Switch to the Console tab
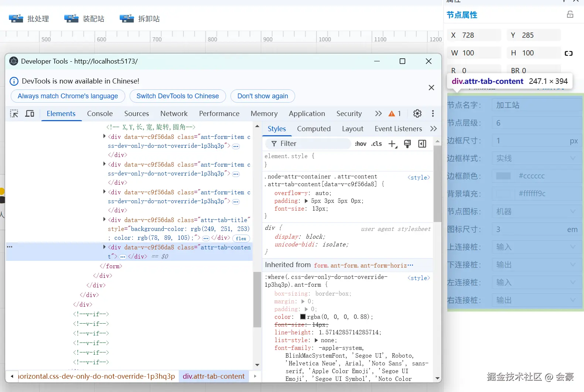The height and width of the screenshot is (392, 584). [x=100, y=113]
